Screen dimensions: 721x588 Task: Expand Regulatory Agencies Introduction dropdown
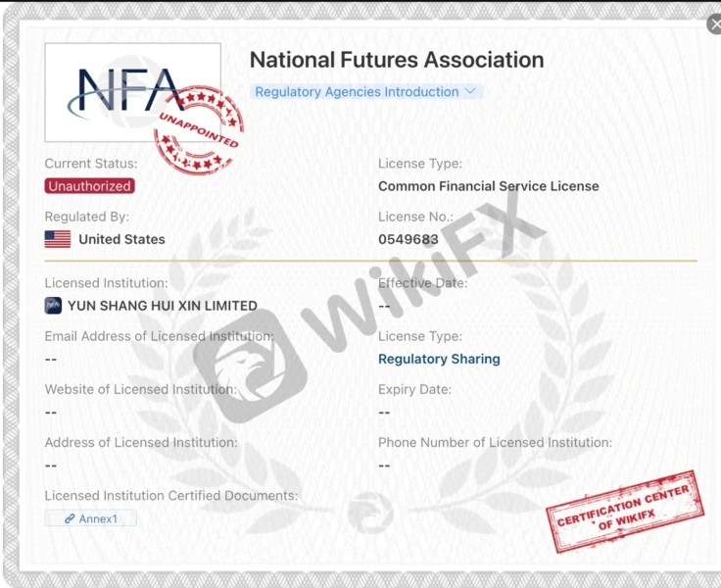[x=366, y=91]
